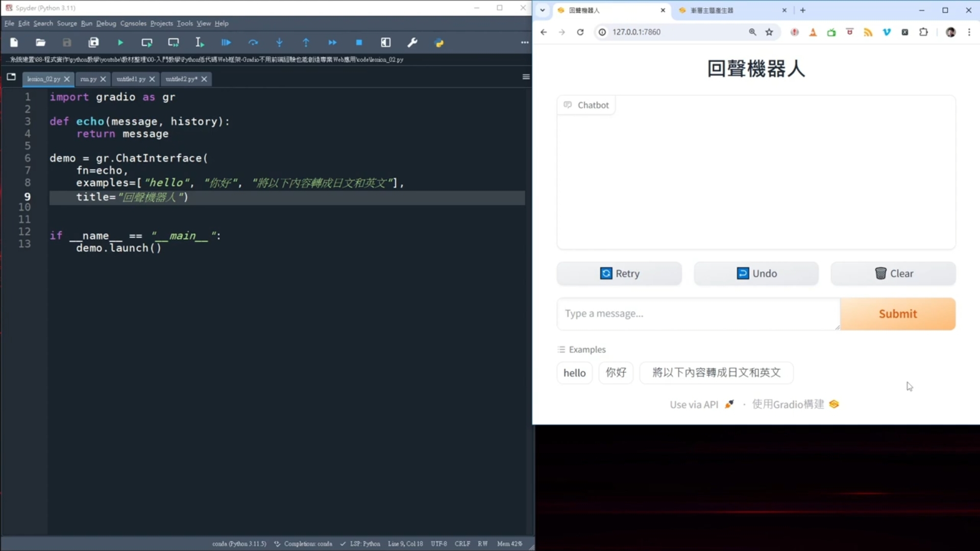Submit the chat message
This screenshot has height=551, width=980.
coord(898,314)
